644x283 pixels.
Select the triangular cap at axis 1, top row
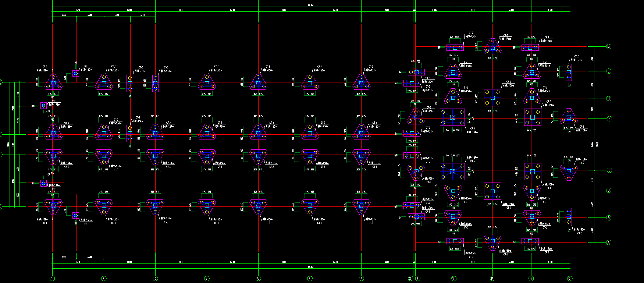pyautogui.click(x=53, y=82)
